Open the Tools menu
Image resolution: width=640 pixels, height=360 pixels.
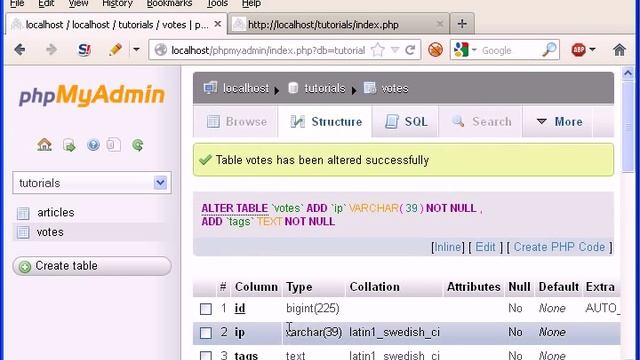click(217, 4)
